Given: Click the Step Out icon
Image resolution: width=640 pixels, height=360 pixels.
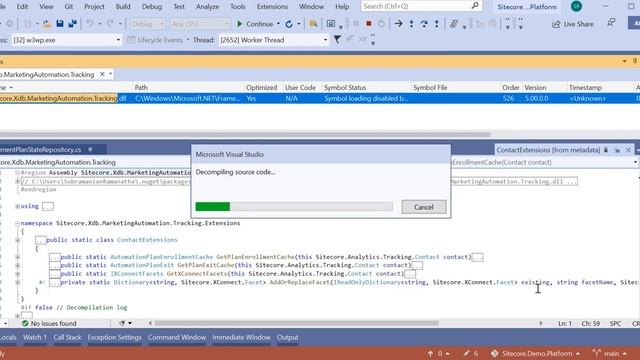Looking at the screenshot, I should point(437,24).
